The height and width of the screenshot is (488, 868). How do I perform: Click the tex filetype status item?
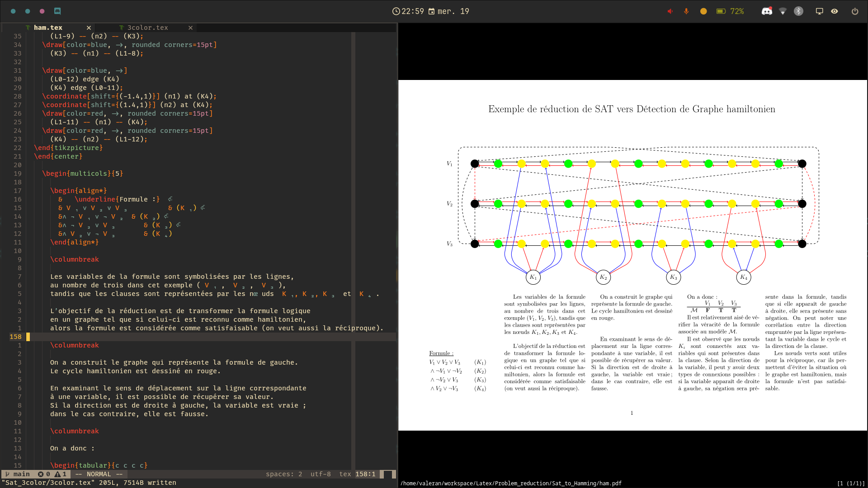pos(345,474)
